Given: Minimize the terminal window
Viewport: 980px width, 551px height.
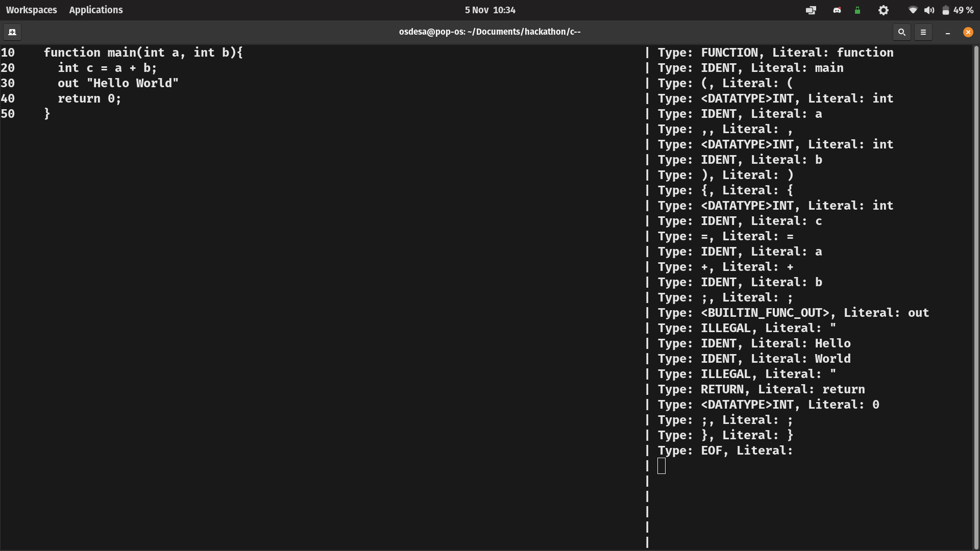Looking at the screenshot, I should pyautogui.click(x=947, y=32).
